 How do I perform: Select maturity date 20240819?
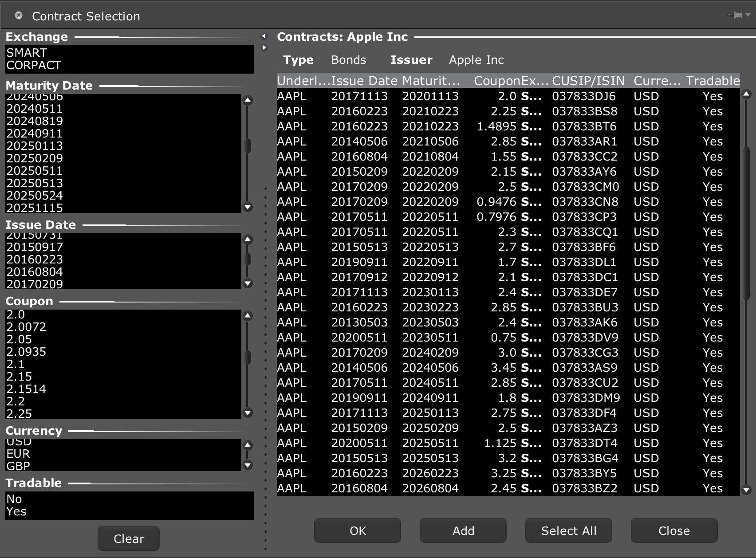[x=123, y=121]
